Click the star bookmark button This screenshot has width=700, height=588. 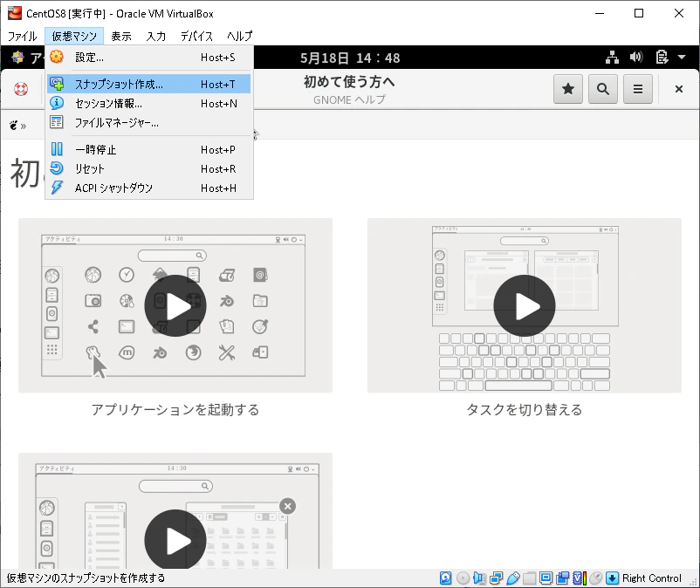(568, 89)
